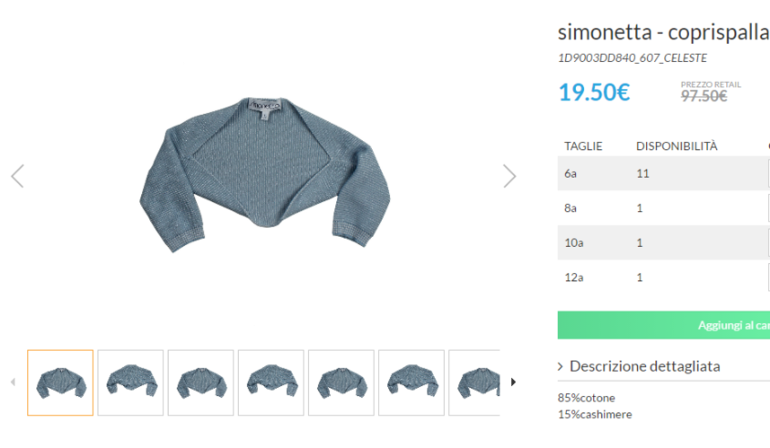The image size is (770, 448).
Task: Select the fourth thumbnail image
Action: point(271,382)
